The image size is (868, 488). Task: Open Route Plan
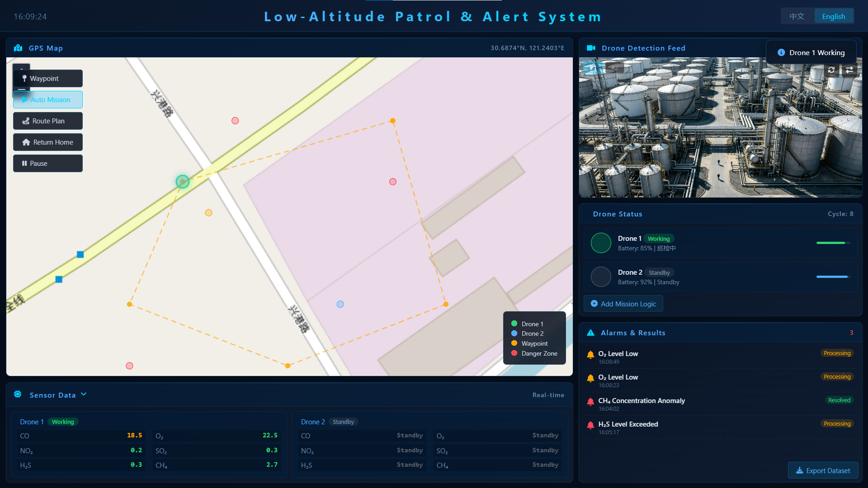pyautogui.click(x=48, y=121)
